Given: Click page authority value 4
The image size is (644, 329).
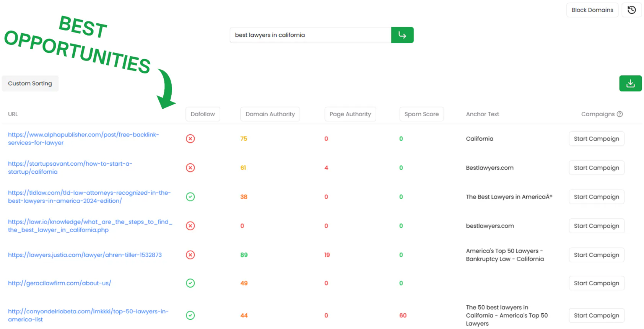Looking at the screenshot, I should 326,168.
